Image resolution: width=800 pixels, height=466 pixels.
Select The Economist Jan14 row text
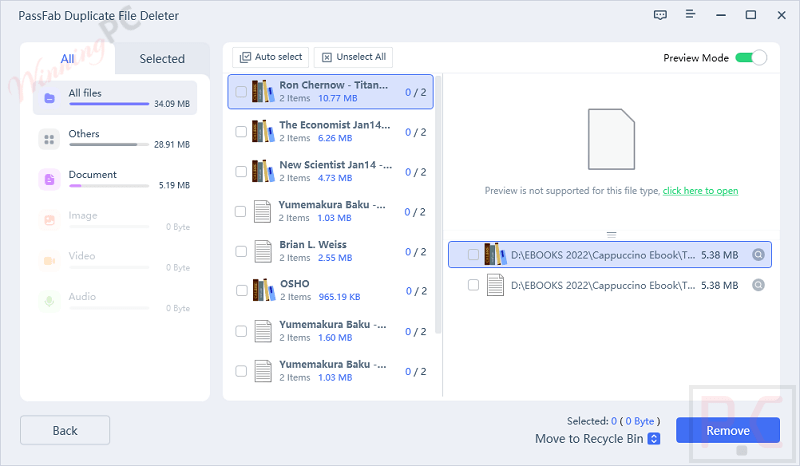335,125
